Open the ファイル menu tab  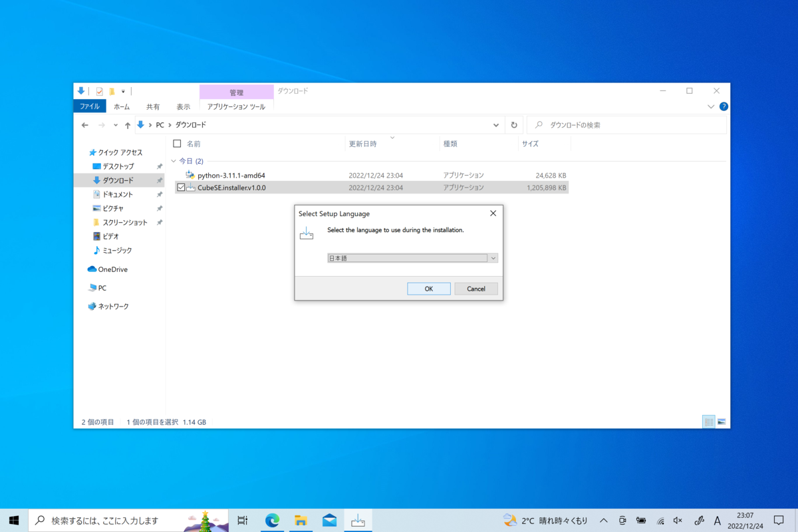(x=90, y=106)
